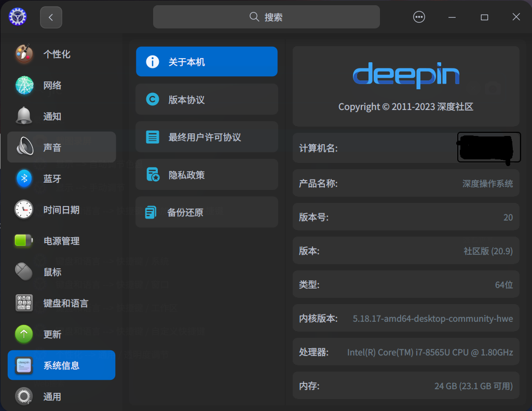Open 个性化 (Personalization) settings icon
The width and height of the screenshot is (532, 411).
point(24,53)
